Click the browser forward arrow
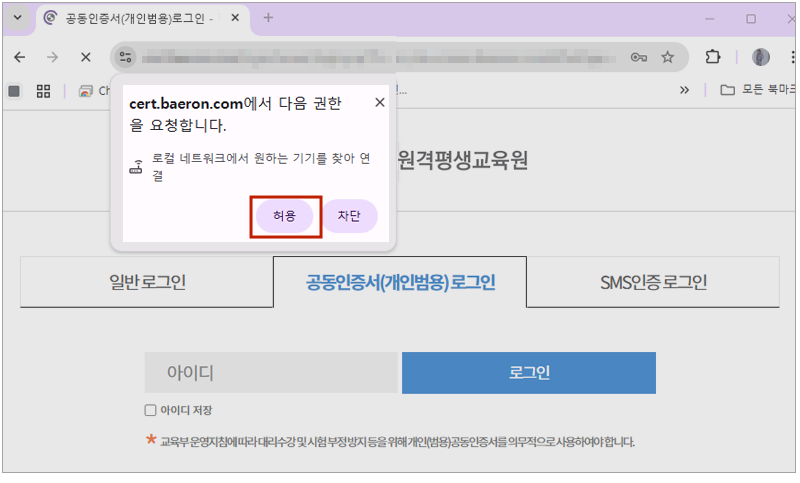The height and width of the screenshot is (483, 800). coord(53,57)
